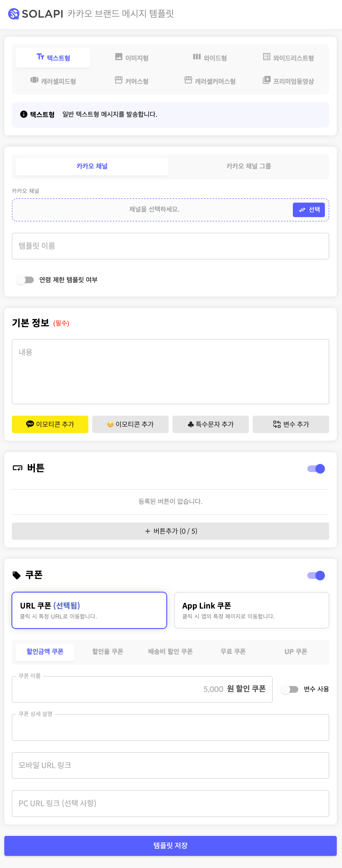Open the 할인율 쿠폰 tab
342x868 pixels.
tap(108, 652)
